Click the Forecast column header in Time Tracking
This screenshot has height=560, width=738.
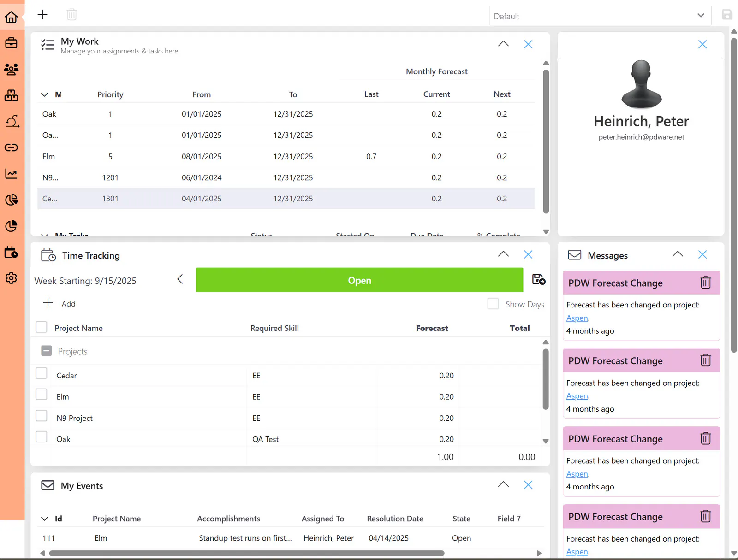tap(432, 328)
